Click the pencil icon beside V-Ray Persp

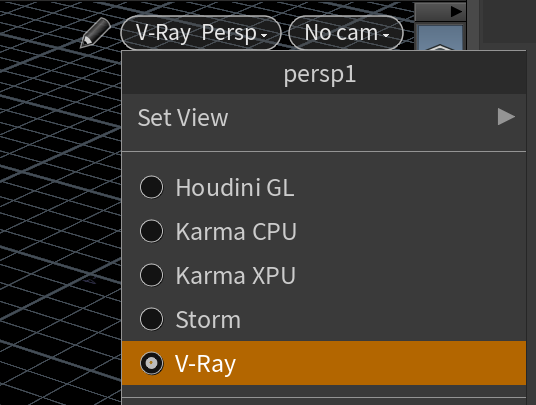point(95,32)
